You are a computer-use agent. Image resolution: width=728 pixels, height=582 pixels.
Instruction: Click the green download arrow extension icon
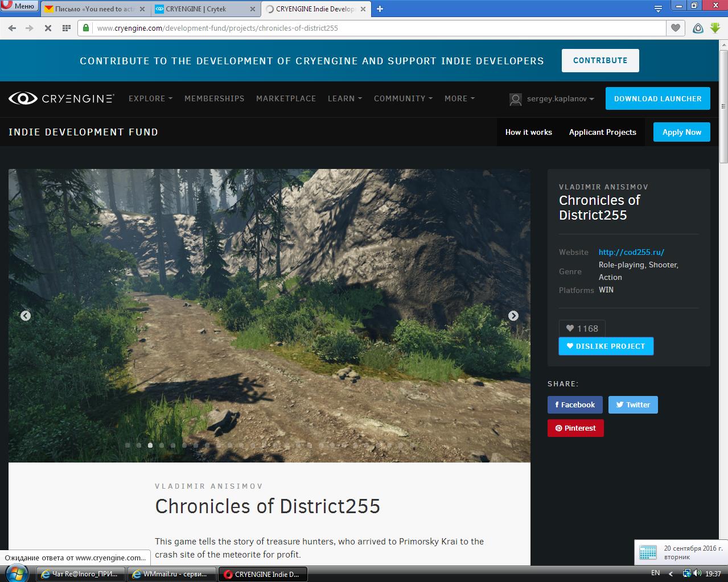click(x=715, y=28)
